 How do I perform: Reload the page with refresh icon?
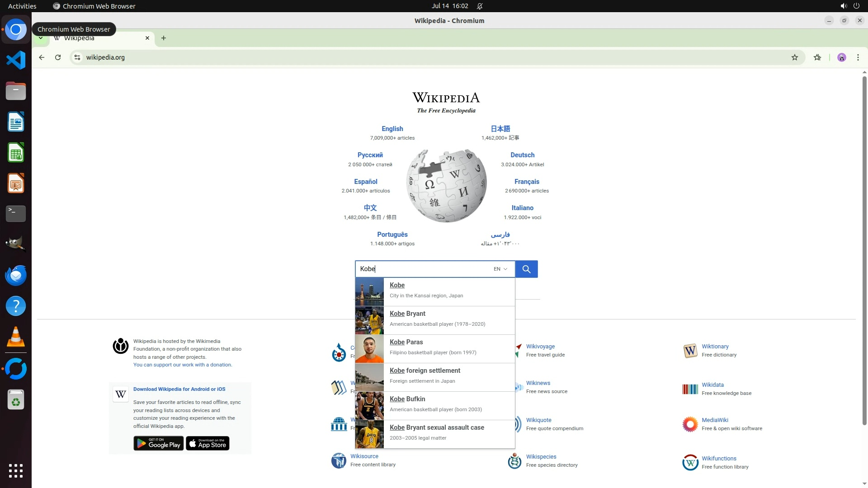click(58, 57)
